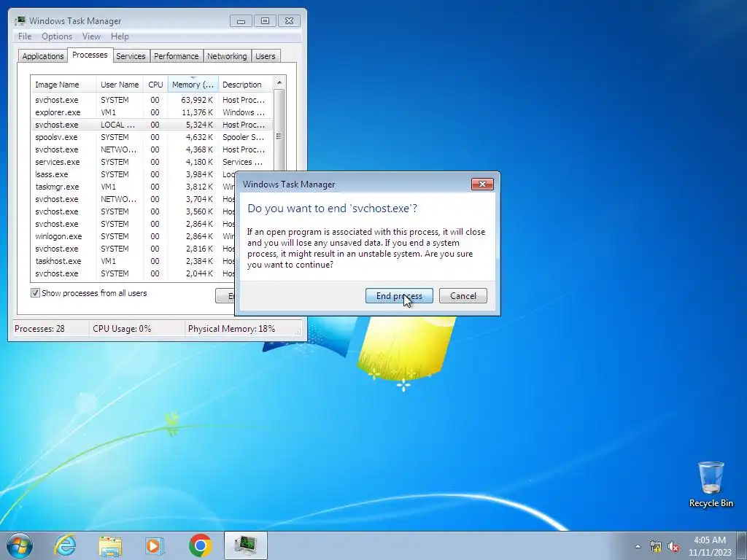Select the lsass.exe process row
Viewport: 747px width, 560px height.
(133, 174)
